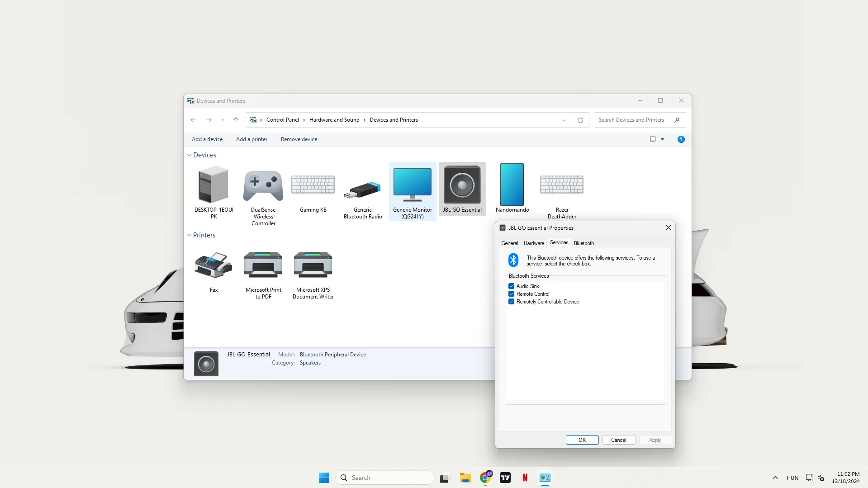Click the help question mark icon
868x488 pixels.
coord(681,139)
